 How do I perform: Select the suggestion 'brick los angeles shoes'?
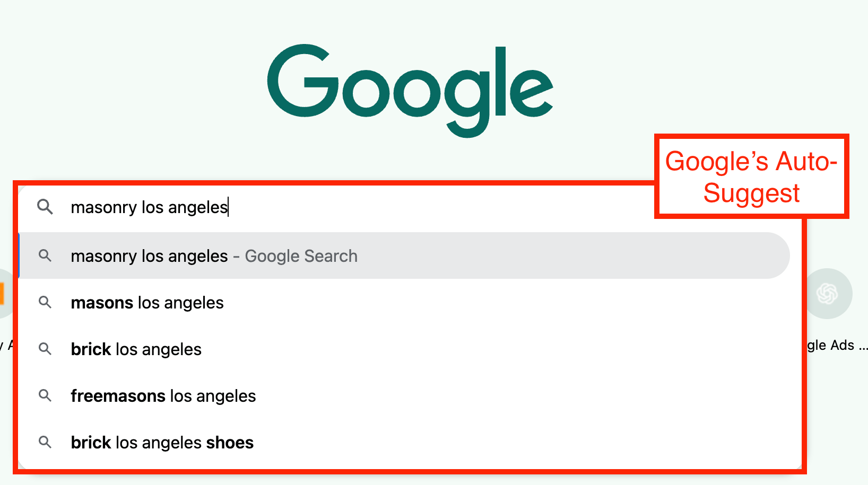point(162,442)
